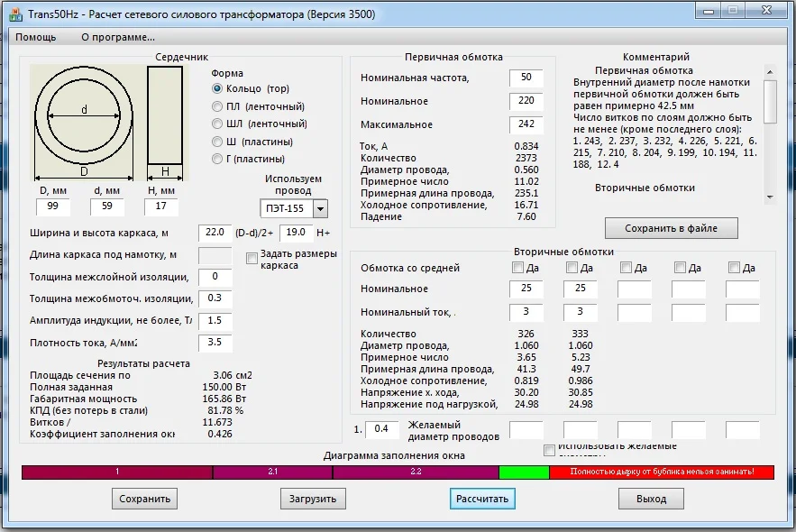Image resolution: width=796 pixels, height=532 pixels.
Task: Click the ring core diagram image
Action: click(x=84, y=115)
